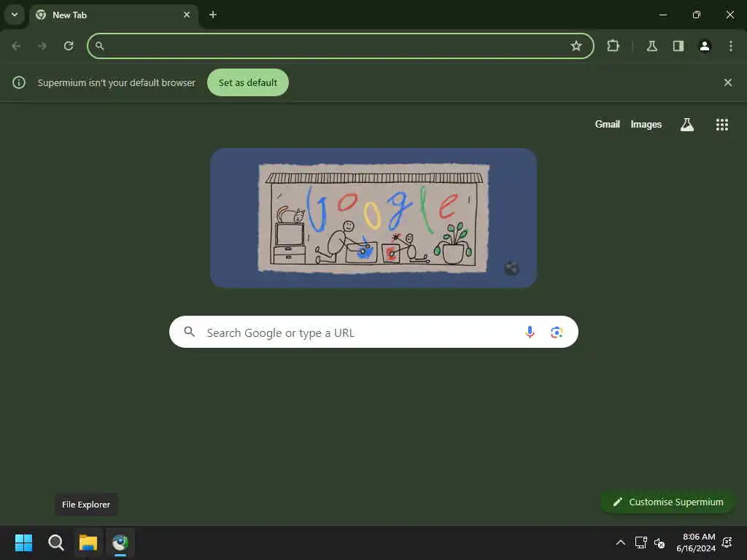This screenshot has height=560, width=747.
Task: Open Windows taskbar search
Action: 55,542
